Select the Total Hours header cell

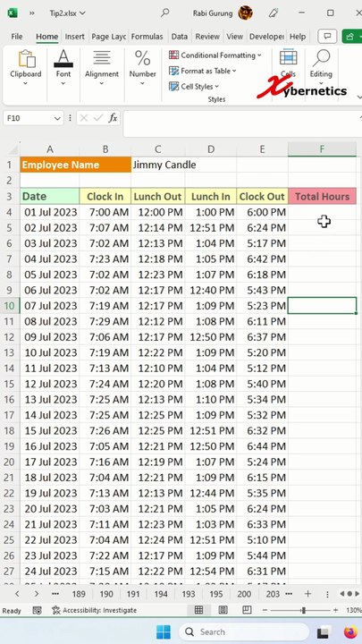(322, 196)
